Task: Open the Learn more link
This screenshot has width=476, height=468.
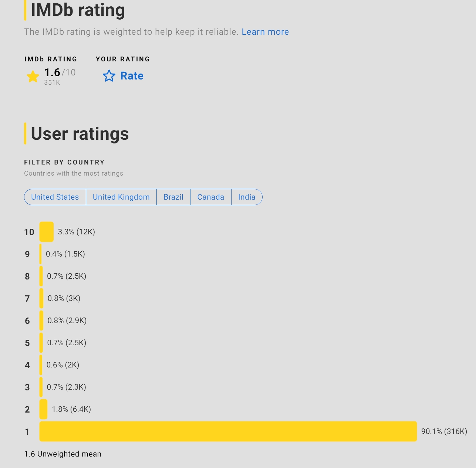Action: point(265,32)
